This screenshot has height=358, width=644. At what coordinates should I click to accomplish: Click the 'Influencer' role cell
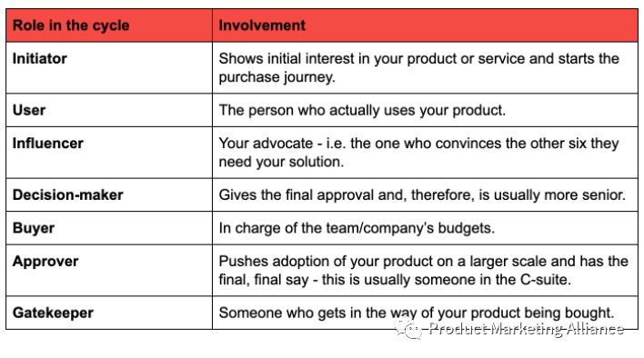(109, 153)
